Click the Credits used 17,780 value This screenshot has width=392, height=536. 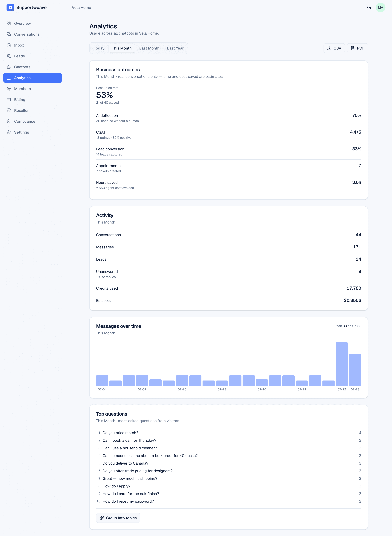coord(354,288)
